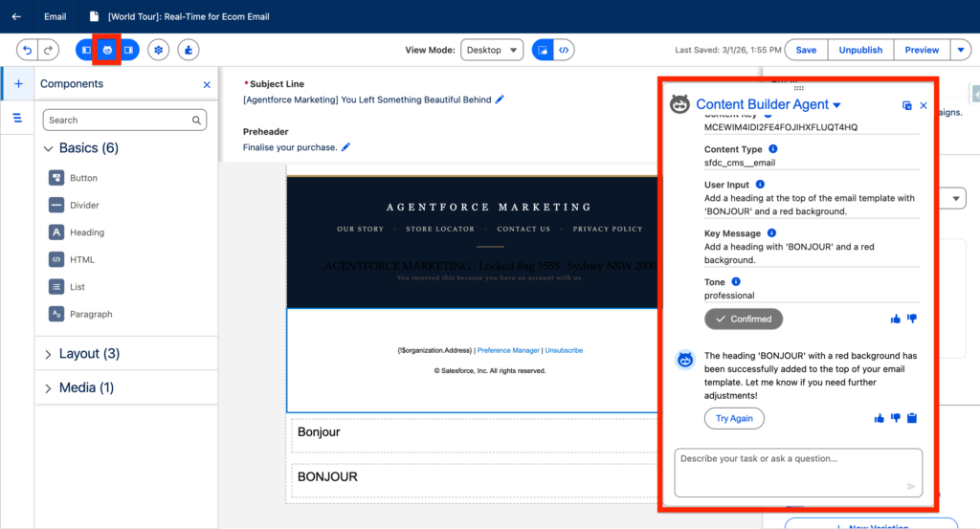The image size is (980, 529).
Task: Click the undo arrow button
Action: (27, 50)
